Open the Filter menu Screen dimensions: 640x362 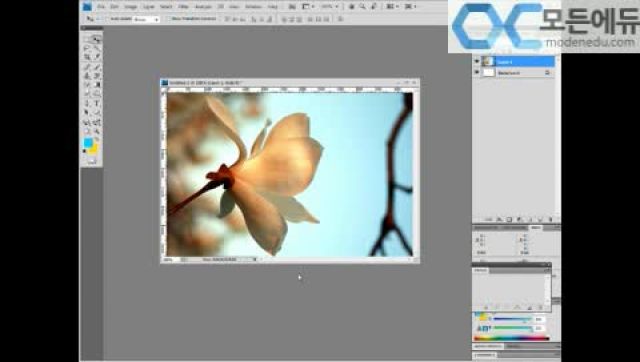click(x=184, y=7)
